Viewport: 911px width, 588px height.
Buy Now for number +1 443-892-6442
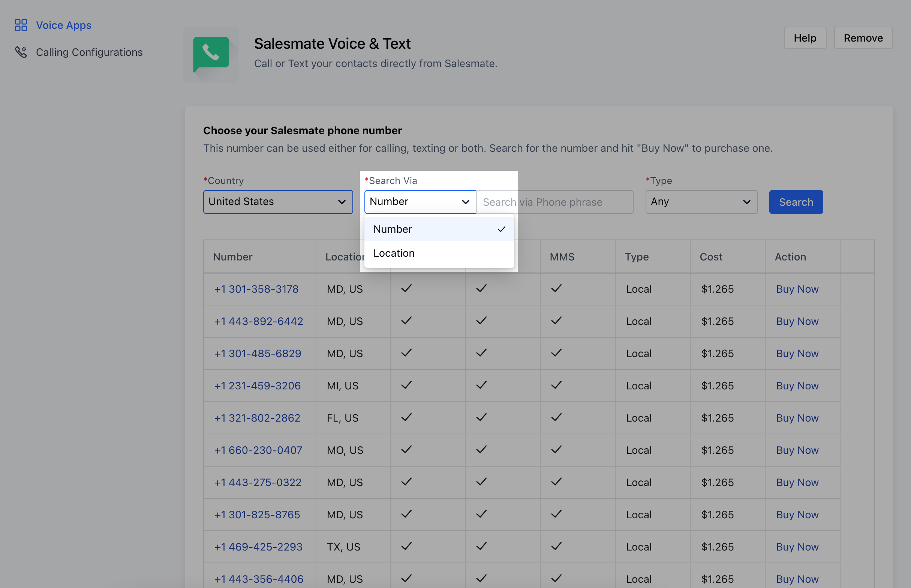coord(797,321)
